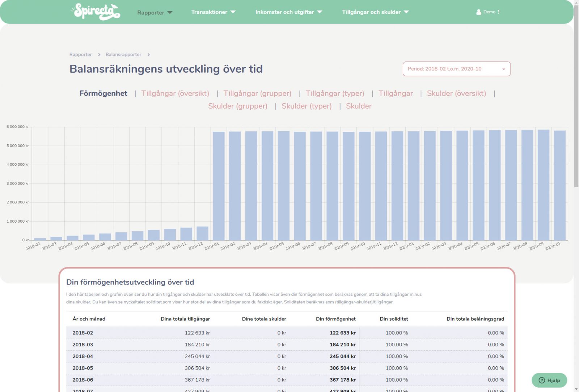Click the Hjälp question mark icon
The width and height of the screenshot is (579, 392).
pyautogui.click(x=542, y=380)
